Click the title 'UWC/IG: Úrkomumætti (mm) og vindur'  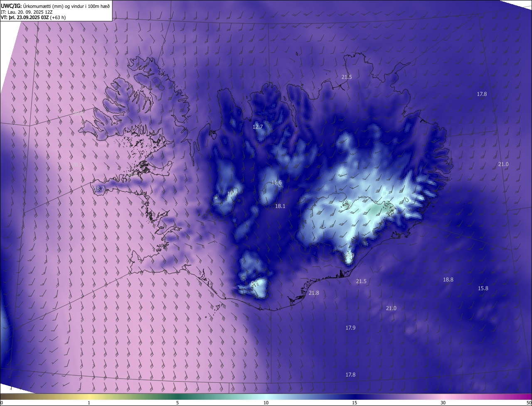tap(56, 5)
